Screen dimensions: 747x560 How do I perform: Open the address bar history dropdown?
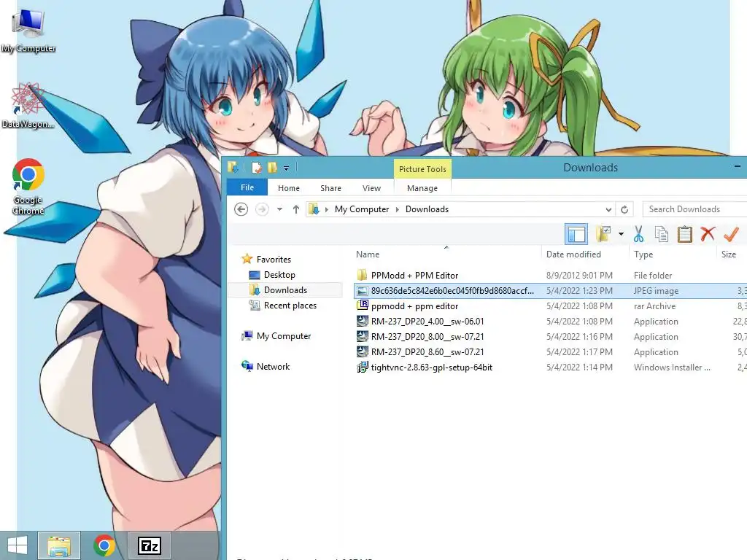(608, 209)
